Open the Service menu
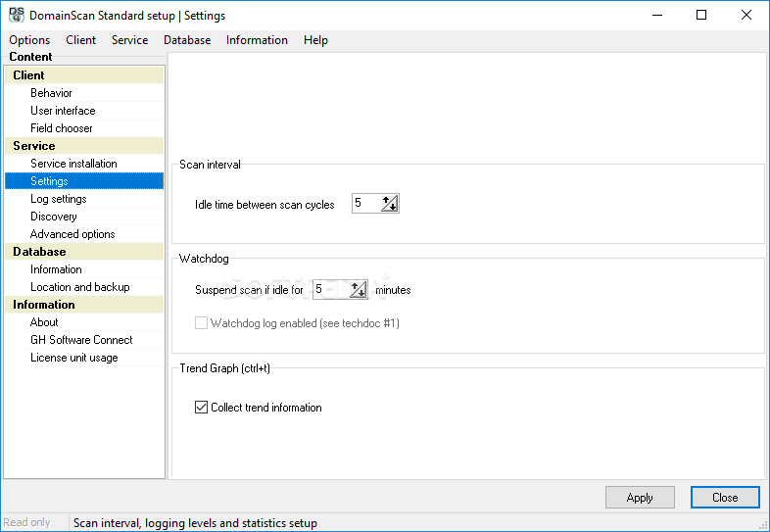The width and height of the screenshot is (770, 532). coord(129,40)
